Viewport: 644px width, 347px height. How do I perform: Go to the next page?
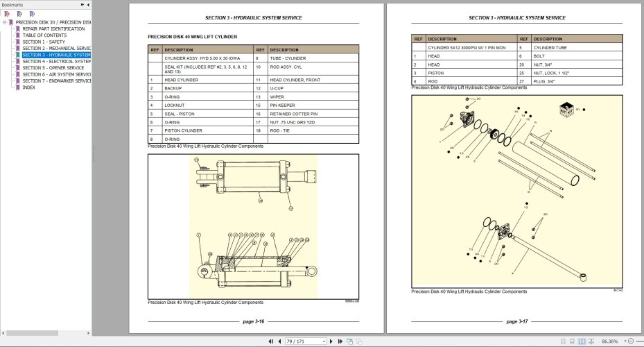click(331, 341)
